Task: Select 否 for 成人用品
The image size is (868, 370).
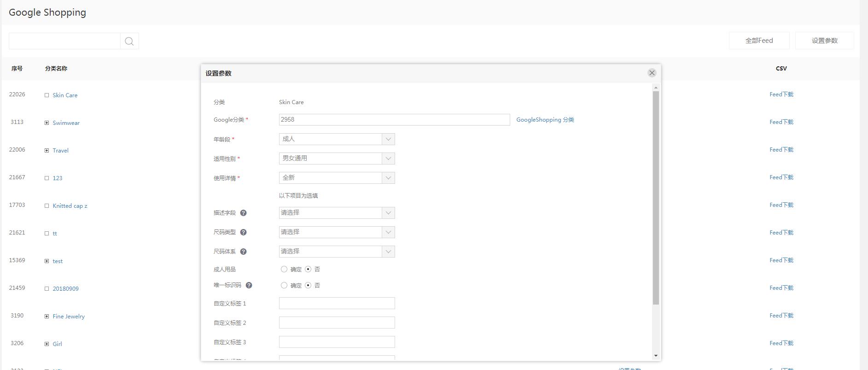Action: [x=308, y=269]
